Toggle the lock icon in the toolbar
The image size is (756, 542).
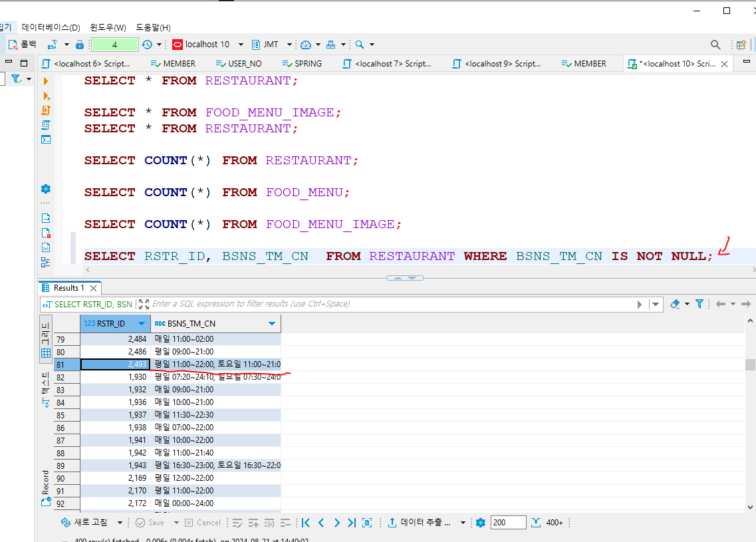pos(80,45)
